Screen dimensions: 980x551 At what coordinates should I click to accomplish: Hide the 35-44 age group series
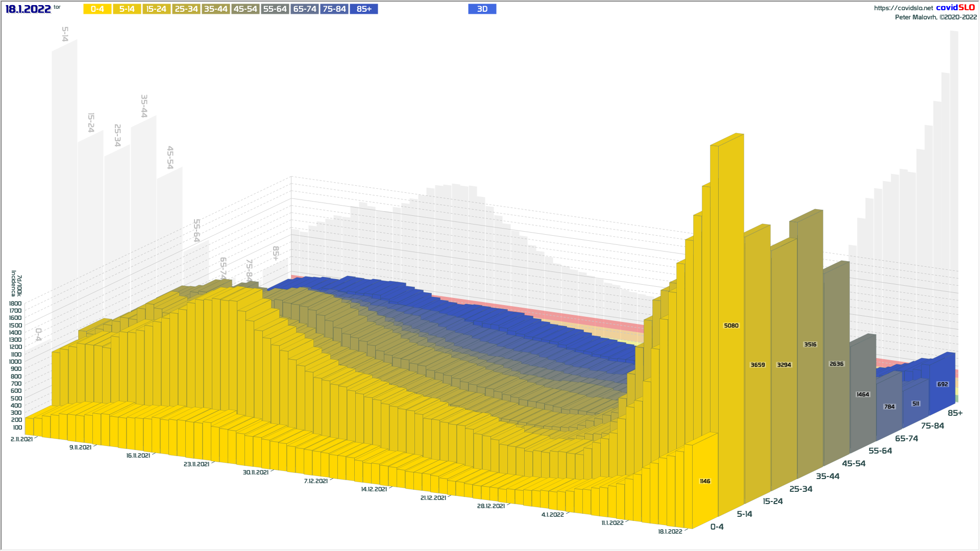coord(215,9)
